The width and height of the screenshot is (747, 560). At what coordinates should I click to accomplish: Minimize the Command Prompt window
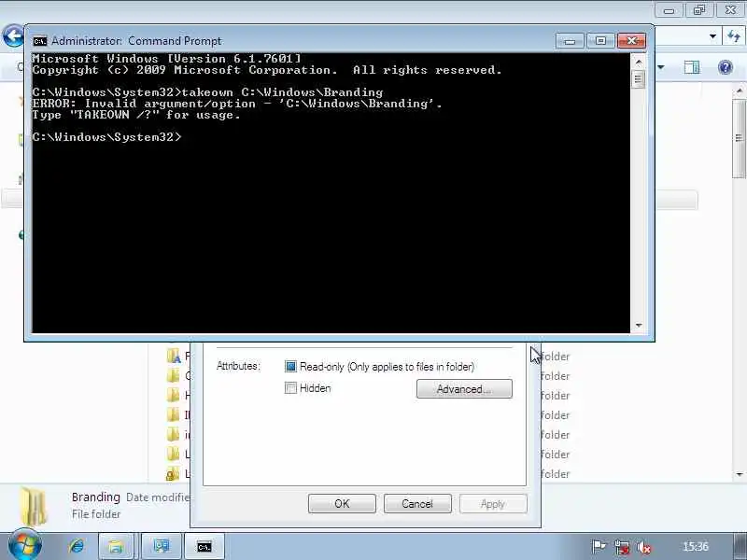[x=570, y=41]
